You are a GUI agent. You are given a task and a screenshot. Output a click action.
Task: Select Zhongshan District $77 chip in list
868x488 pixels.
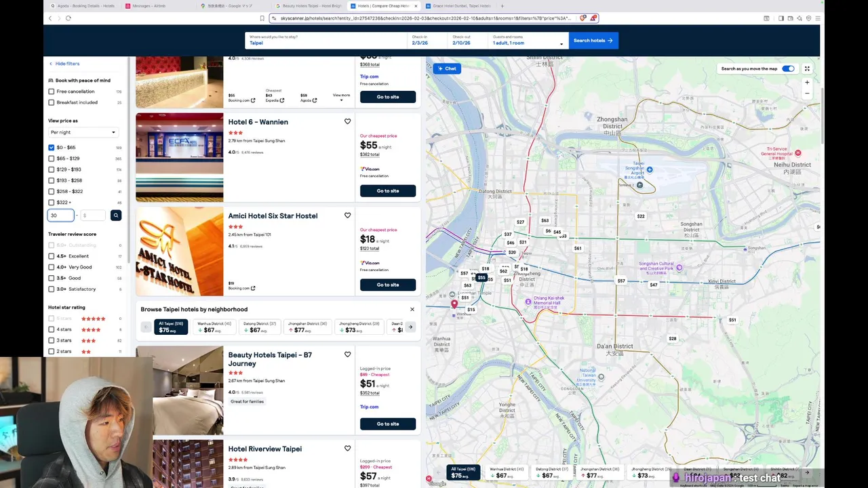309,327
